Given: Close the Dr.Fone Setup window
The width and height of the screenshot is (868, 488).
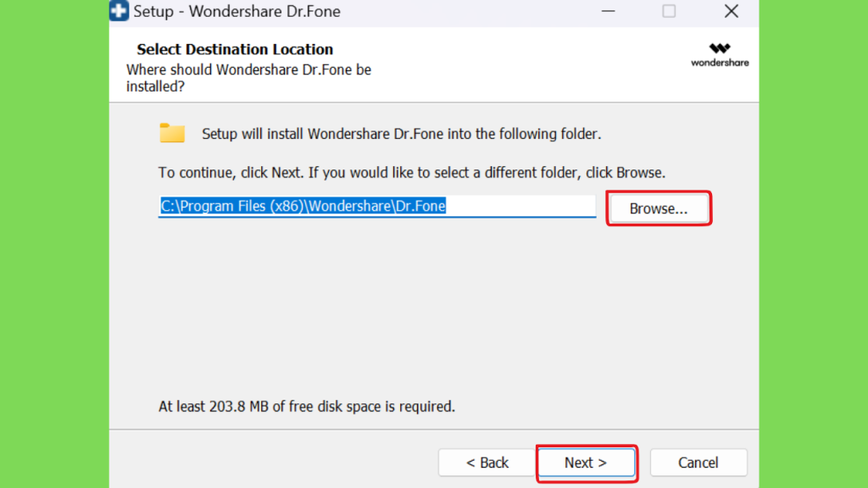Looking at the screenshot, I should [x=732, y=11].
